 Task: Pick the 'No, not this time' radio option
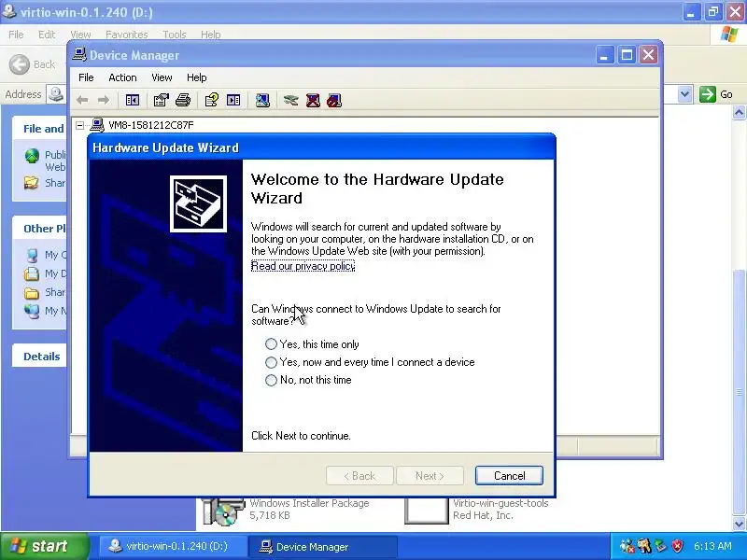coord(271,380)
